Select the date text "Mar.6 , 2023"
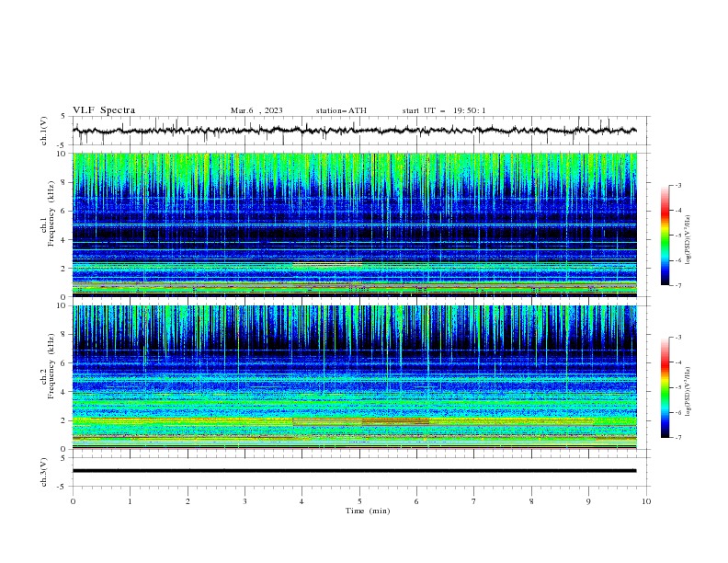Image resolution: width=728 pixels, height=563 pixels. coord(256,110)
